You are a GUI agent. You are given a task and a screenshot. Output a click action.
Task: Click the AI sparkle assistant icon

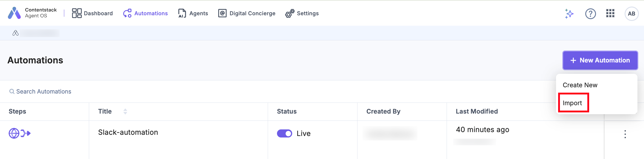569,13
